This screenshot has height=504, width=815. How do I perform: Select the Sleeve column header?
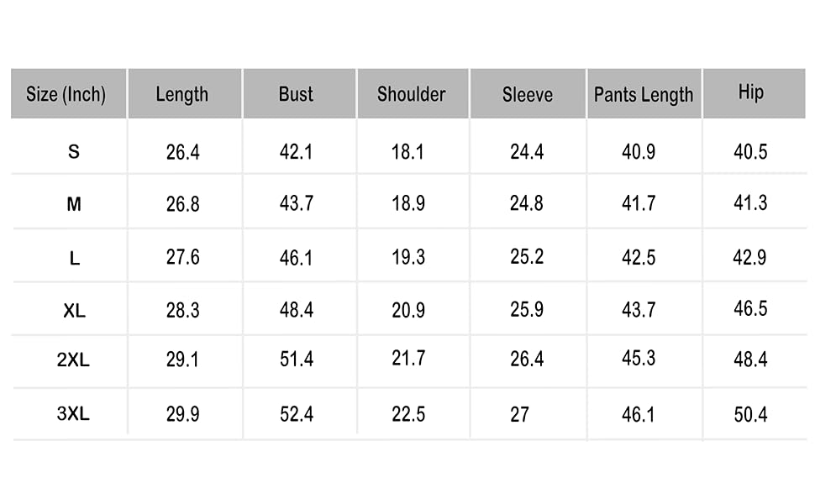click(528, 94)
